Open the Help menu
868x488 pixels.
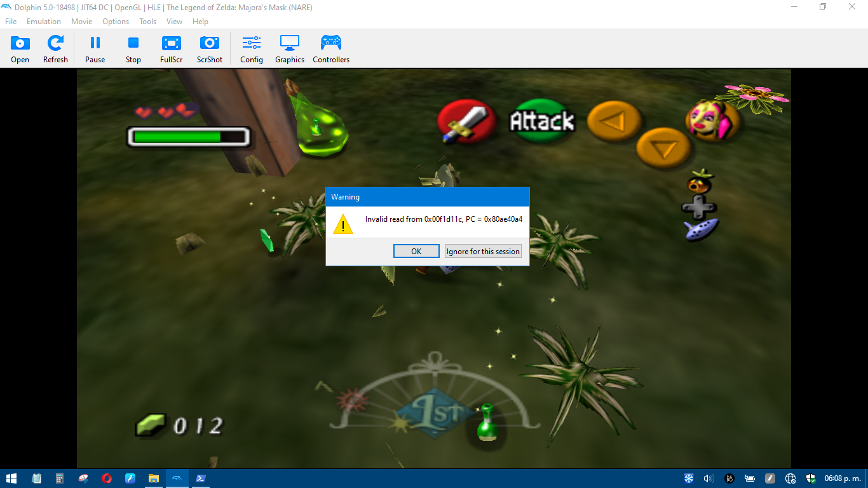click(x=200, y=22)
